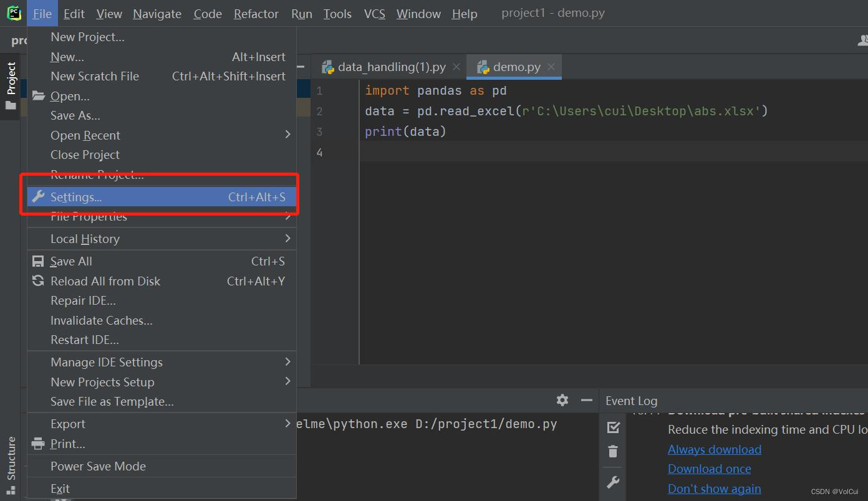Screen dimensions: 868x501
Task: Select Reload All from Disk
Action: pos(162,281)
